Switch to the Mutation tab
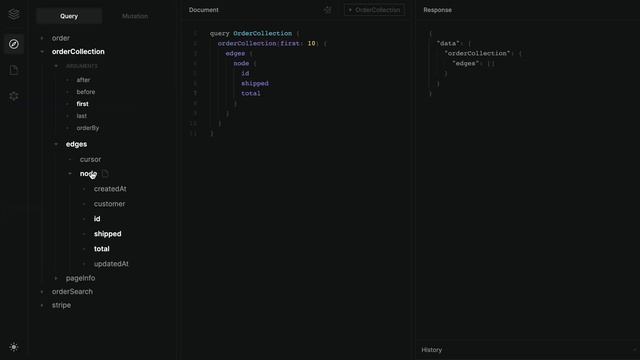640x360 pixels. [x=135, y=16]
